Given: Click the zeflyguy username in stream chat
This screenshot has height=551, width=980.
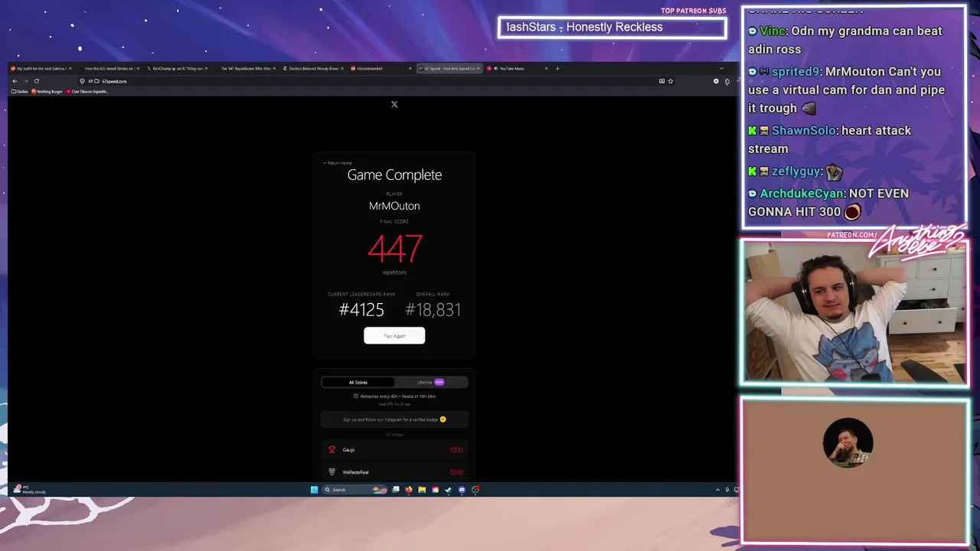Looking at the screenshot, I should [796, 171].
